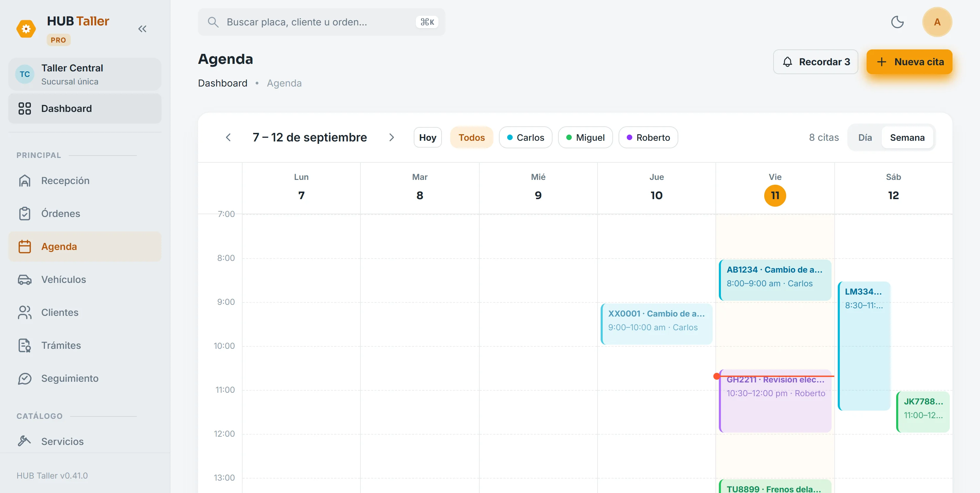Switch to Día view
The width and height of the screenshot is (980, 493).
tap(865, 137)
